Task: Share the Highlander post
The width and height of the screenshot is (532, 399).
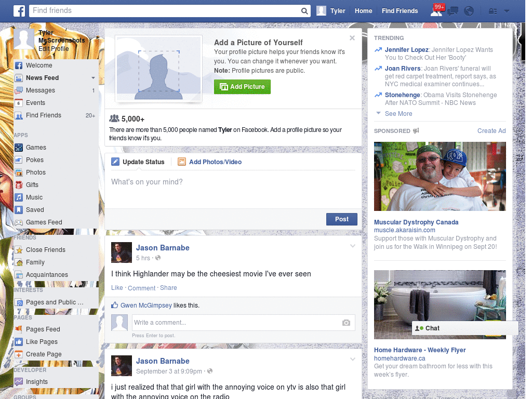Action: click(x=168, y=288)
